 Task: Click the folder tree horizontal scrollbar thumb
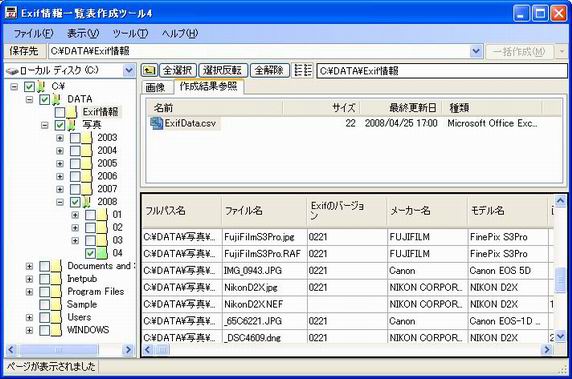point(58,350)
